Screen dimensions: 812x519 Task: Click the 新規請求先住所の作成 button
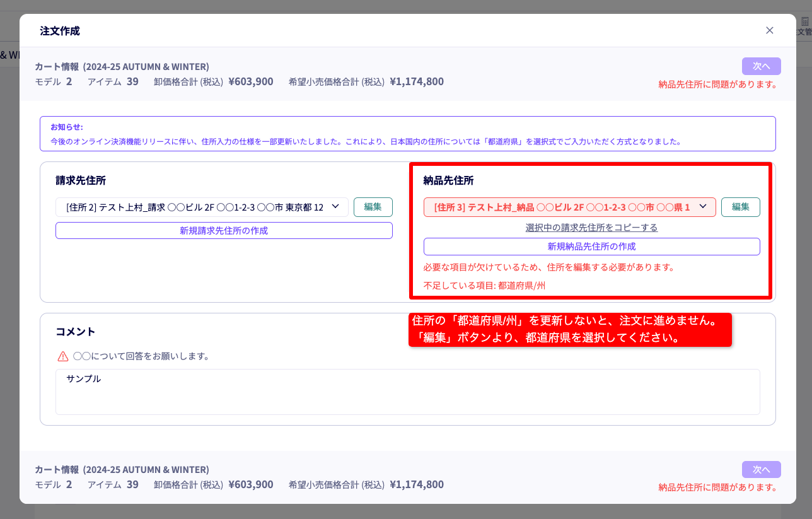tap(224, 231)
